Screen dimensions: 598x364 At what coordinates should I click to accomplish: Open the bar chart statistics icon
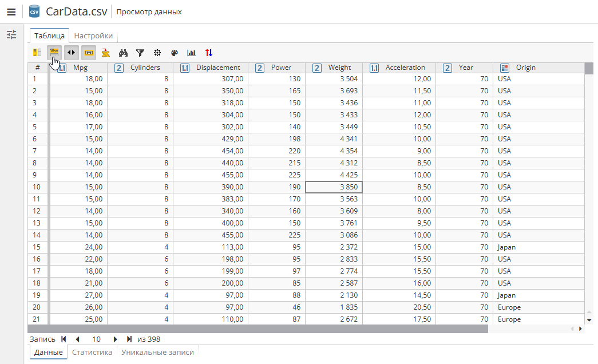pos(192,53)
